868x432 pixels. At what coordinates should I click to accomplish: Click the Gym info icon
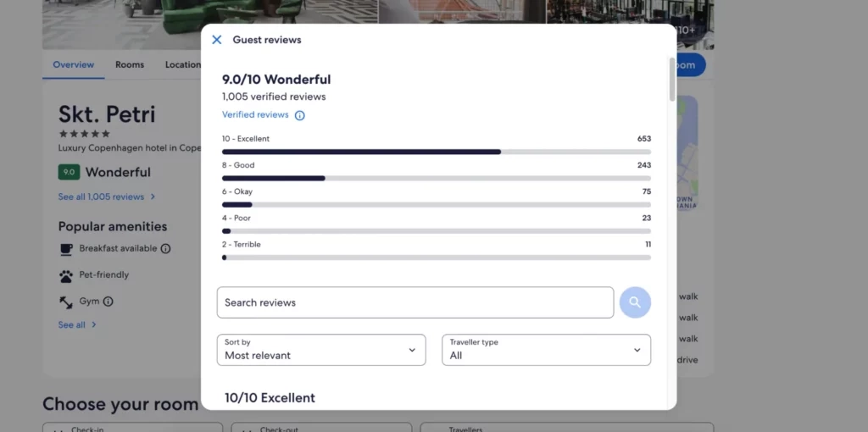coord(108,302)
